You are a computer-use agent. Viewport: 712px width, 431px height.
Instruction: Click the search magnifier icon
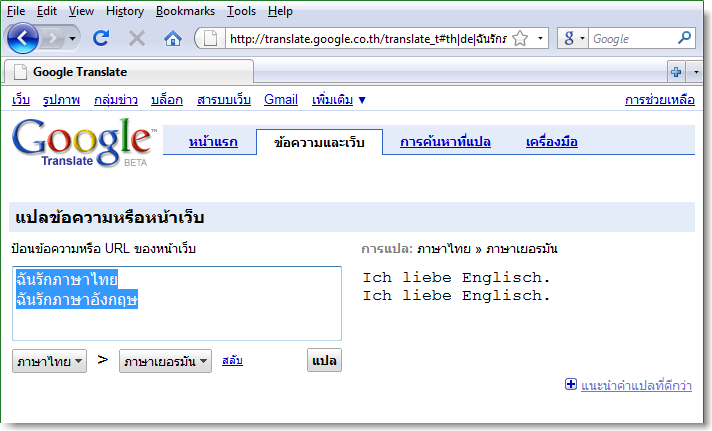pyautogui.click(x=685, y=38)
